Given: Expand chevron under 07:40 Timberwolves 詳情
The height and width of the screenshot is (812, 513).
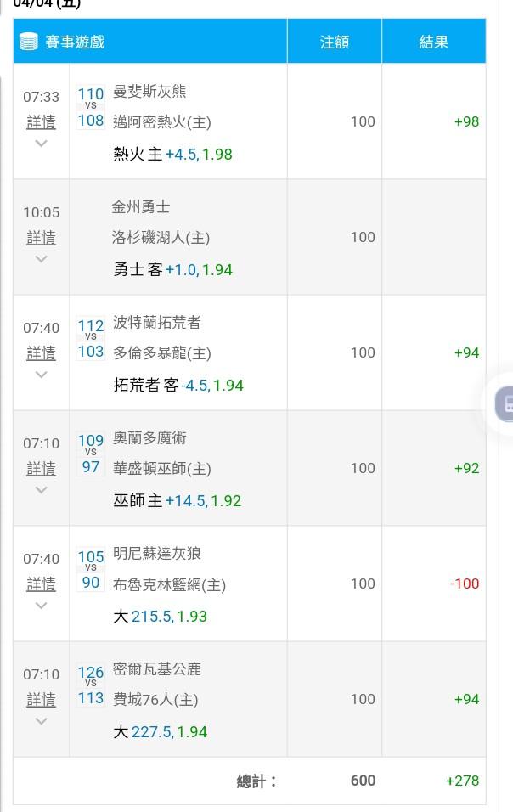Looking at the screenshot, I should pyautogui.click(x=41, y=606).
